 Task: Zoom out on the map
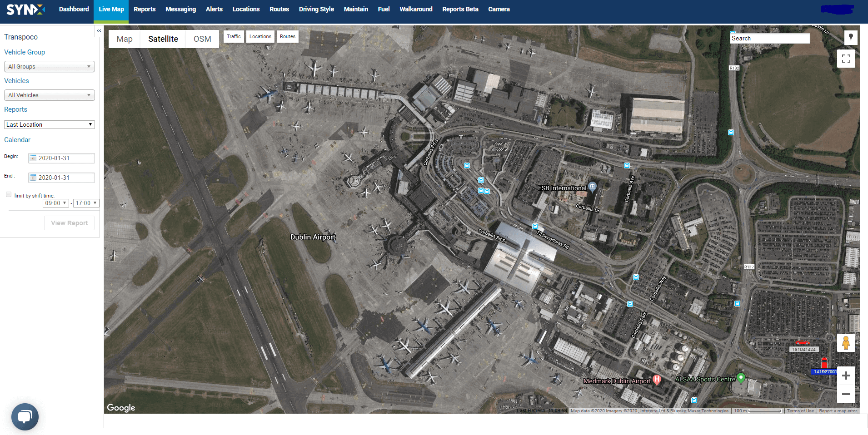point(846,394)
